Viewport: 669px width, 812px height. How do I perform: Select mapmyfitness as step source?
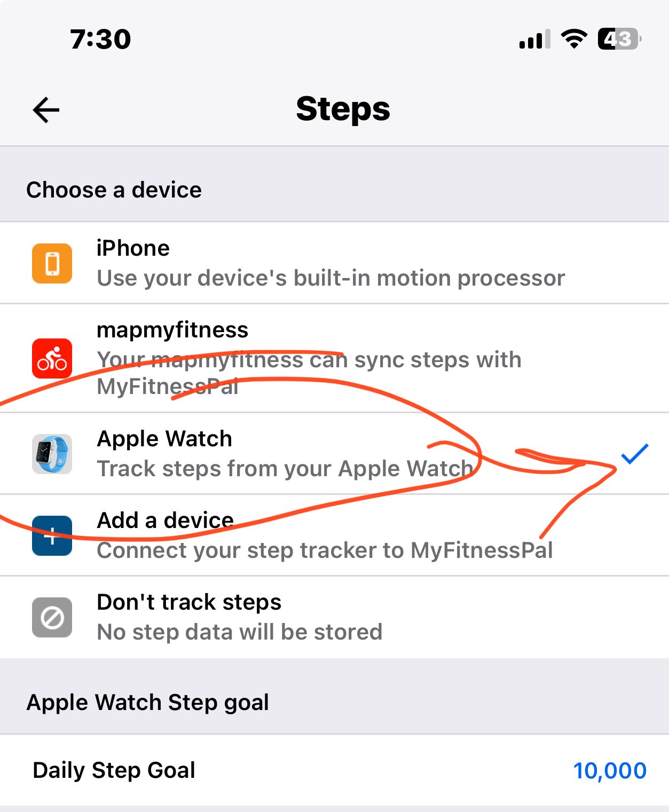pos(334,358)
